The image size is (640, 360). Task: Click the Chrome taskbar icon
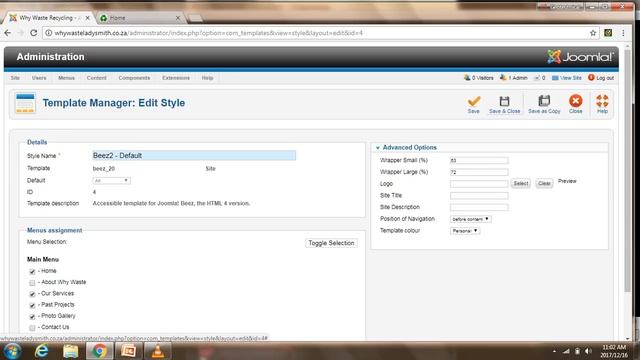[x=99, y=351]
